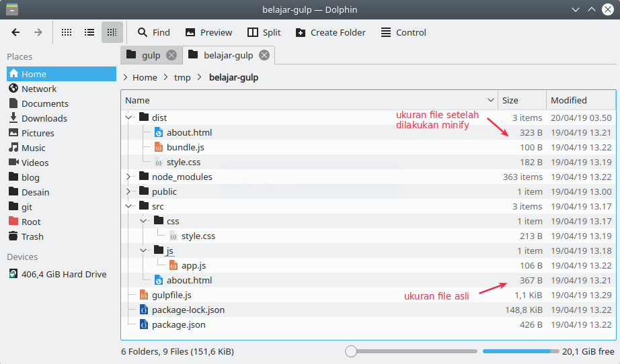The image size is (620, 364).
Task: Open Trash in the Places sidebar
Action: tap(32, 236)
